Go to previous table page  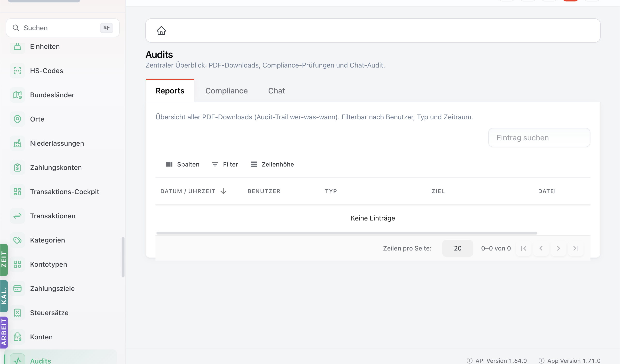click(541, 248)
